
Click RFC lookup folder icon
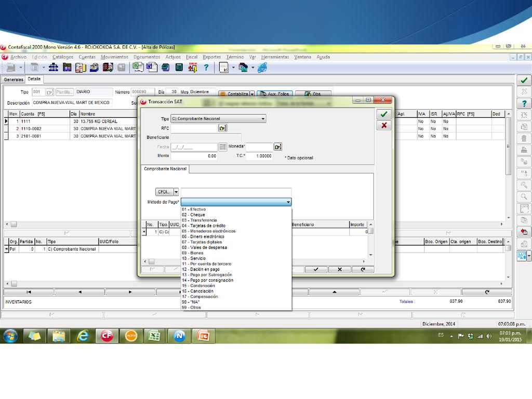tap(222, 128)
